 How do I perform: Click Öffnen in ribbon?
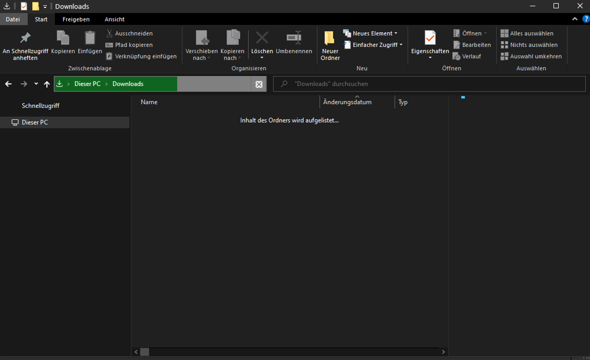pos(470,33)
